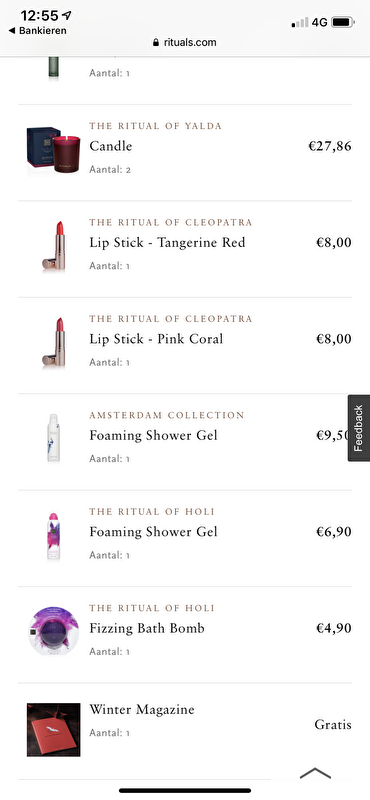Screen dimensions: 370x800
Task: Tap the Tangerine Red lipstick image
Action: pos(54,246)
